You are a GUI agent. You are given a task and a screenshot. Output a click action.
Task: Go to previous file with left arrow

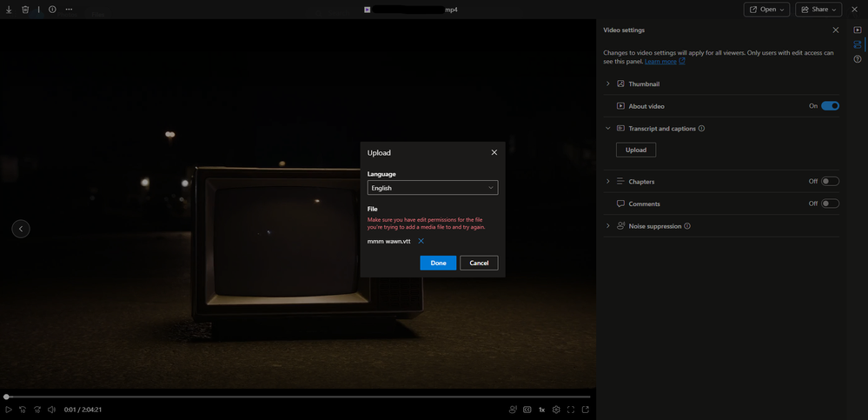21,229
